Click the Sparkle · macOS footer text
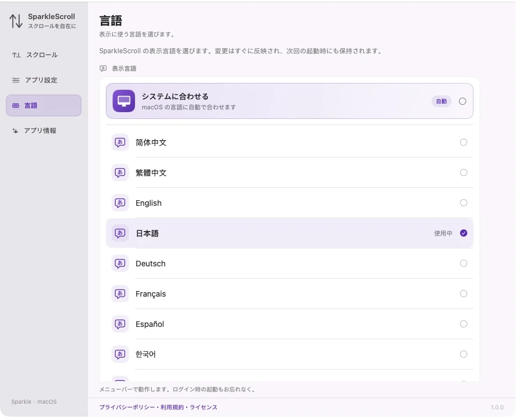The height and width of the screenshot is (420, 520). tap(34, 401)
